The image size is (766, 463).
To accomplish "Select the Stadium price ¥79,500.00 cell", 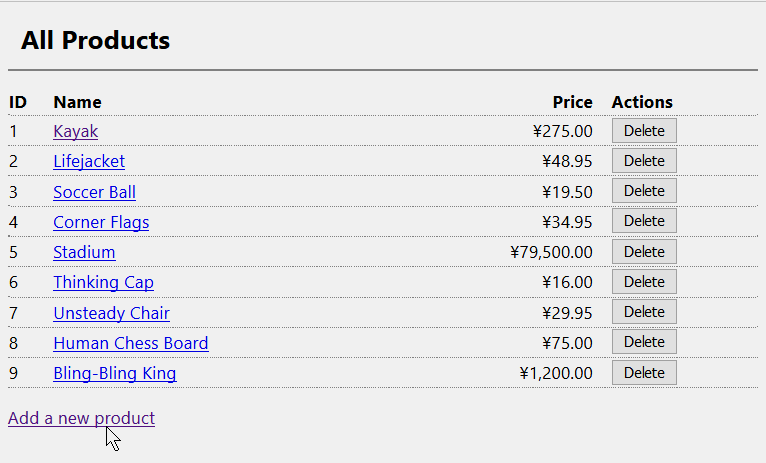I will [551, 252].
